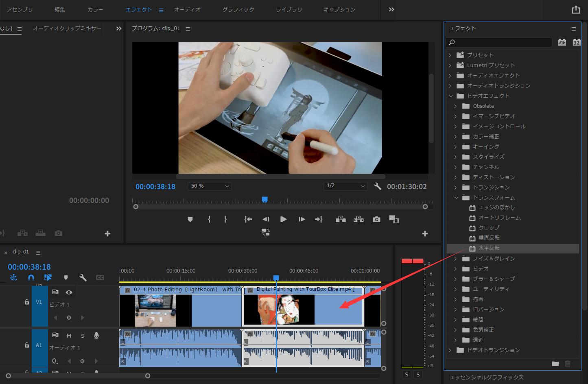Click the voice-over record mic on Audio 1
The width and height of the screenshot is (588, 384).
96,336
